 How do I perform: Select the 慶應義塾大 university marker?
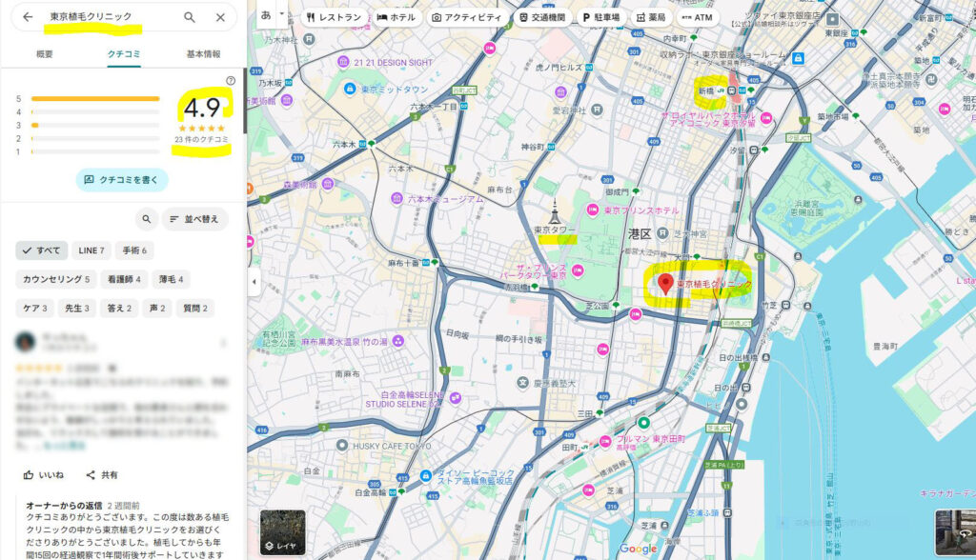coord(523,383)
